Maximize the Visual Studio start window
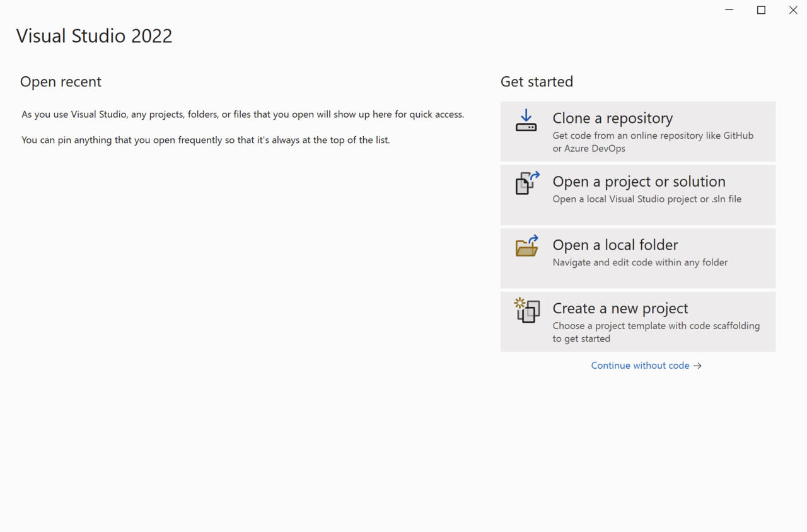 click(x=761, y=10)
